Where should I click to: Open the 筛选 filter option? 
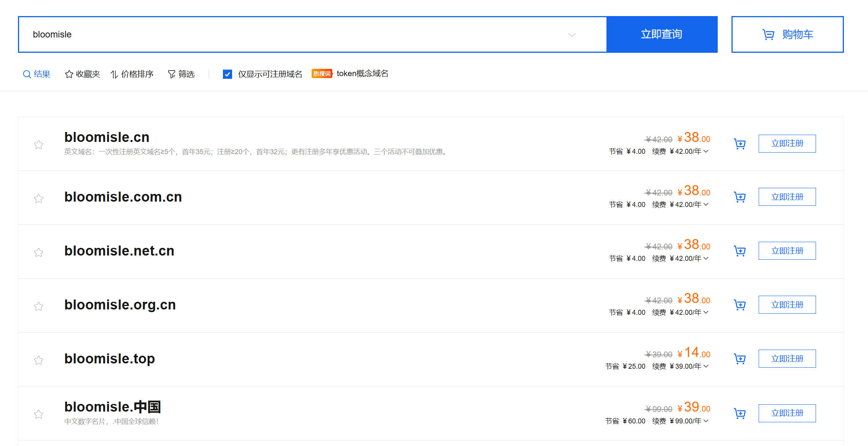[181, 74]
